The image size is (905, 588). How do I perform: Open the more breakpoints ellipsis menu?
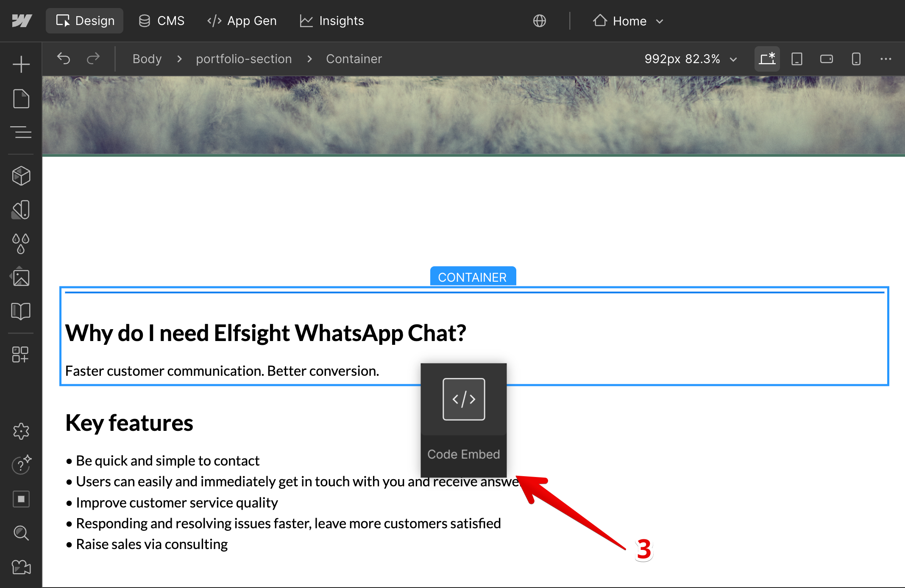coord(886,58)
